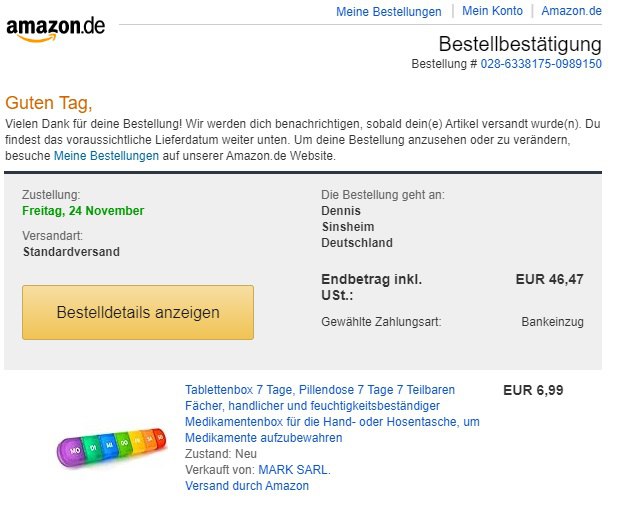Image resolution: width=622 pixels, height=513 pixels.
Task: Click the item price EUR 6,99
Action: coord(533,390)
